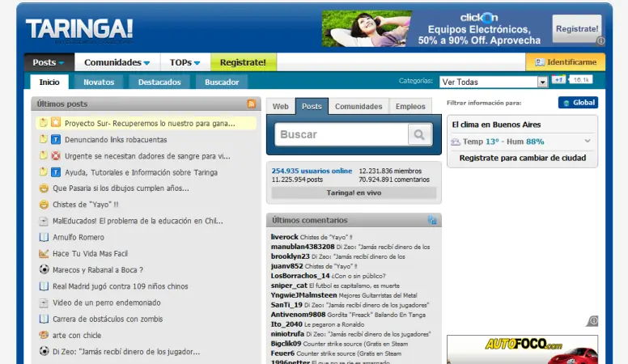
Task: Click the ad info icon above AutoFoco ad
Action: [x=593, y=321]
